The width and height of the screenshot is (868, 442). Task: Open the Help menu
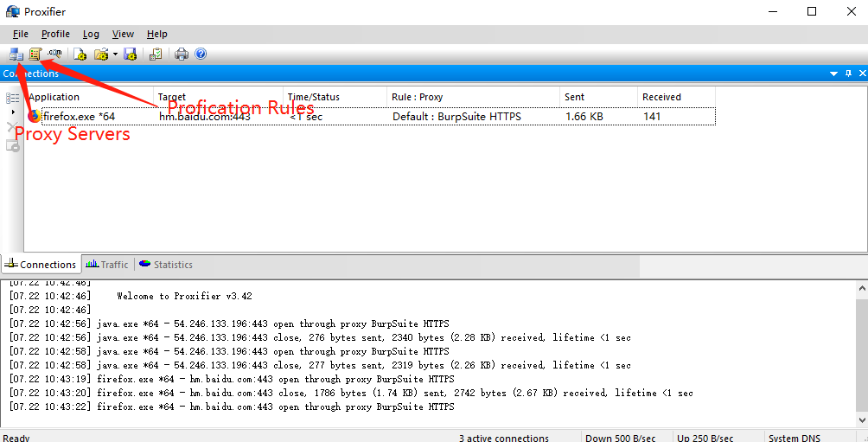(157, 34)
